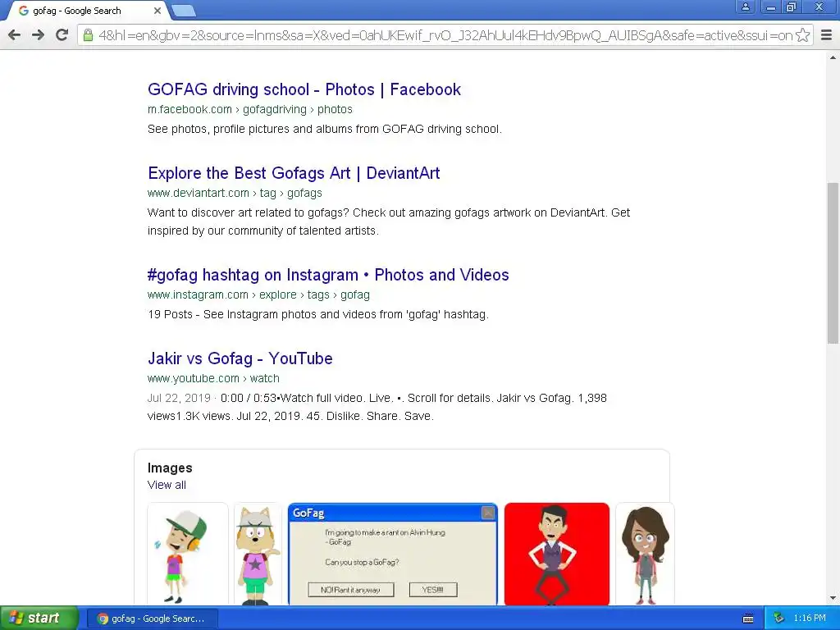840x630 pixels.
Task: Open the laughing boy with green cap image
Action: (x=188, y=554)
